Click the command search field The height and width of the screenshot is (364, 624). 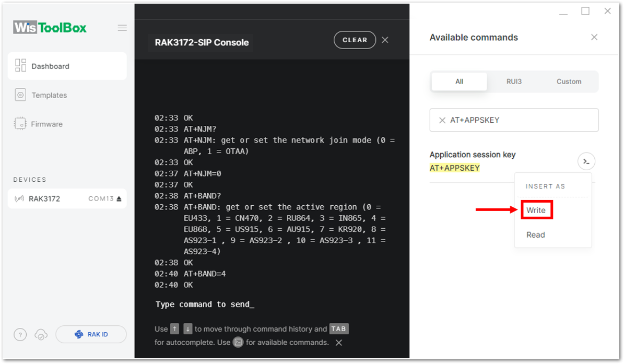click(x=514, y=120)
